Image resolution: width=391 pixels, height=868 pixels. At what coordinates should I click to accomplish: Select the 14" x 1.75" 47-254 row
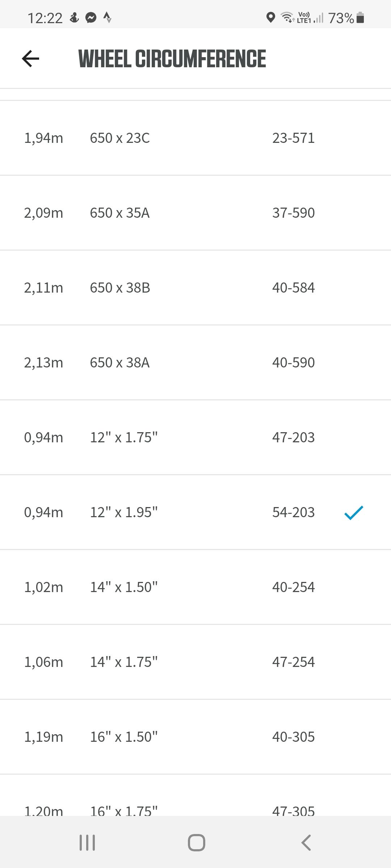(x=195, y=662)
